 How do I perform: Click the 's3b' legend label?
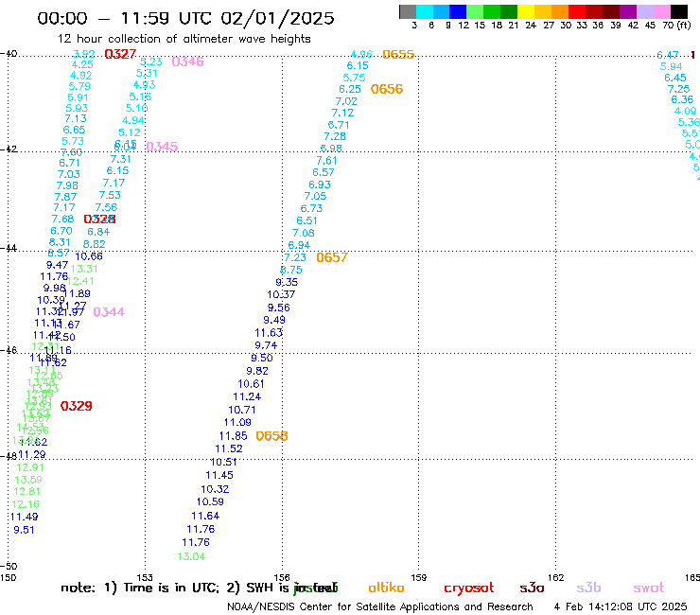588,588
